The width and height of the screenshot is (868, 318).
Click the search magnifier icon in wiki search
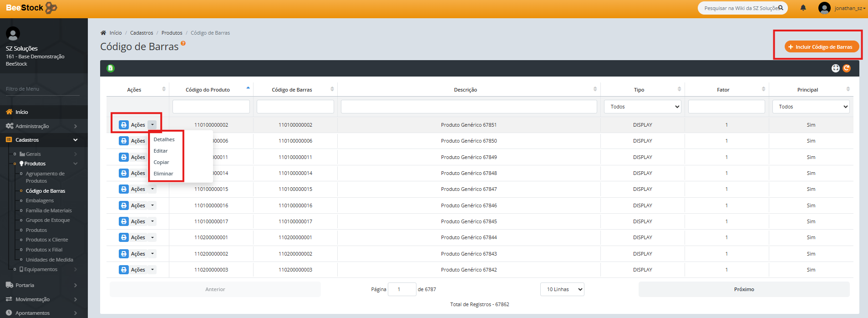click(781, 8)
